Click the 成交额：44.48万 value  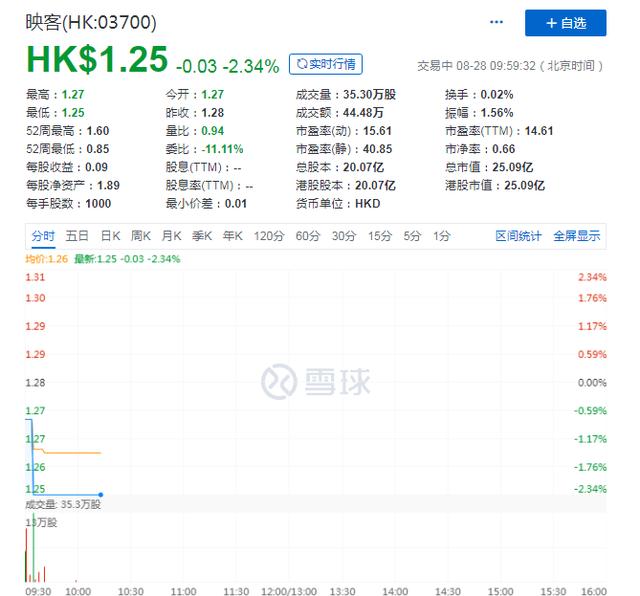tap(340, 113)
